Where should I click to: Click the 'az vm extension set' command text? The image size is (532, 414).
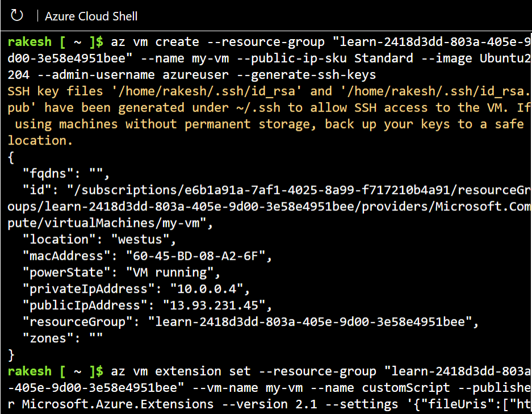tap(181, 371)
